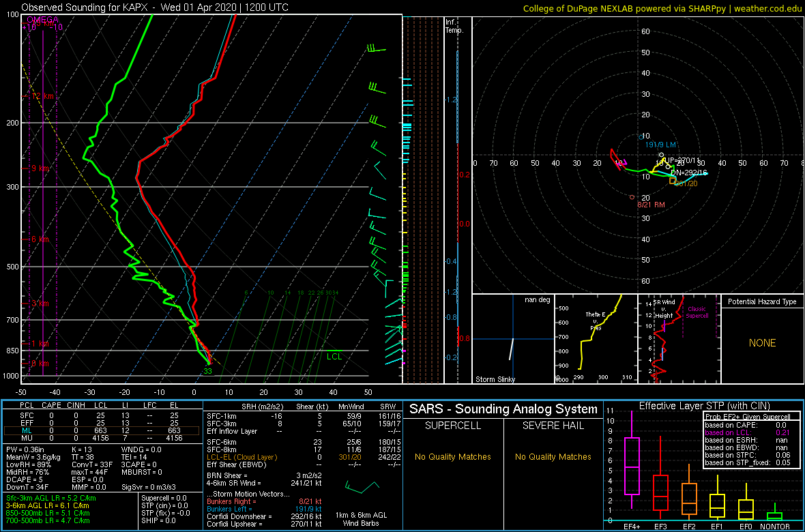Click the 700-500mb LR lapse rate
The height and width of the screenshot is (532, 805).
(x=48, y=520)
